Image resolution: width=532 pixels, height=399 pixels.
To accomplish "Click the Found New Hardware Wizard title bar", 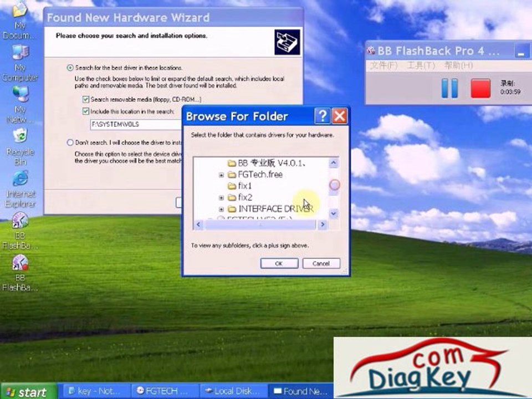I will tap(173, 18).
